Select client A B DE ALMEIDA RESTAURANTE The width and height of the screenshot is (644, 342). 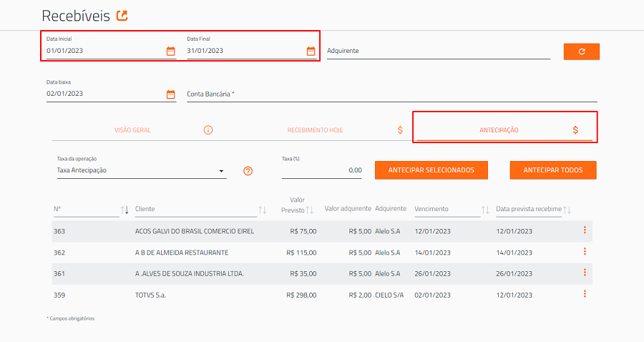pyautogui.click(x=182, y=253)
